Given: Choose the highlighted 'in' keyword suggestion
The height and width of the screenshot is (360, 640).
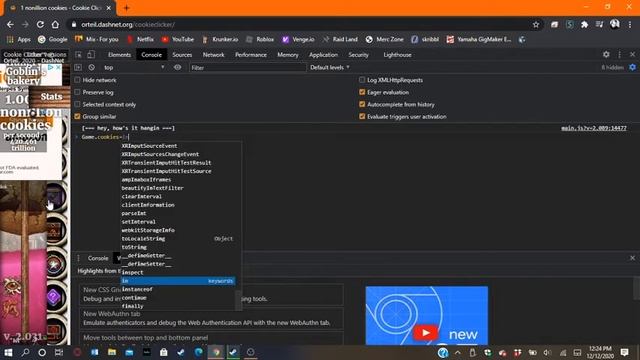Looking at the screenshot, I should [x=178, y=281].
